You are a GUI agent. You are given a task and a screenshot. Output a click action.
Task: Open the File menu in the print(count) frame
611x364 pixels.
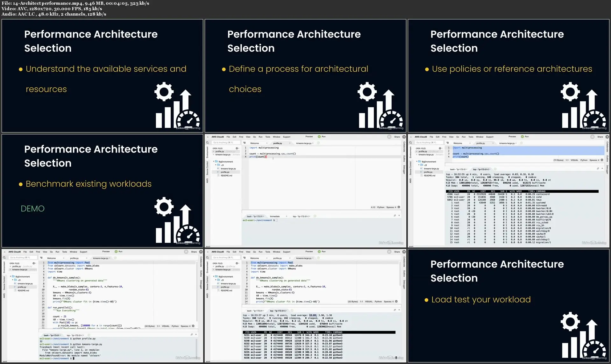[228, 137]
